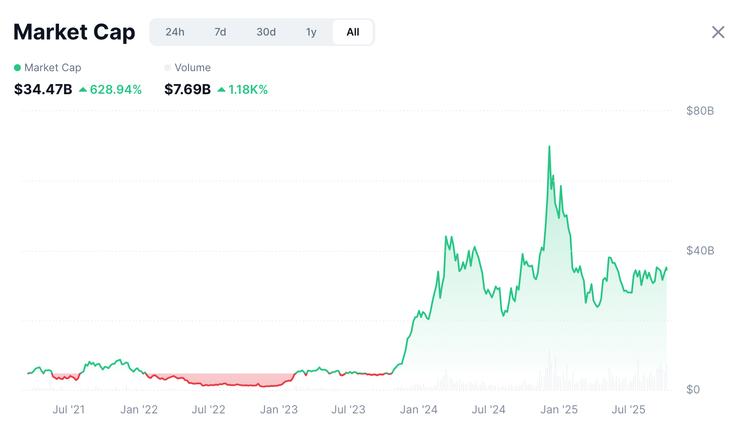Select the 1y time range tab
Viewport: 740px width, 442px height.
311,32
